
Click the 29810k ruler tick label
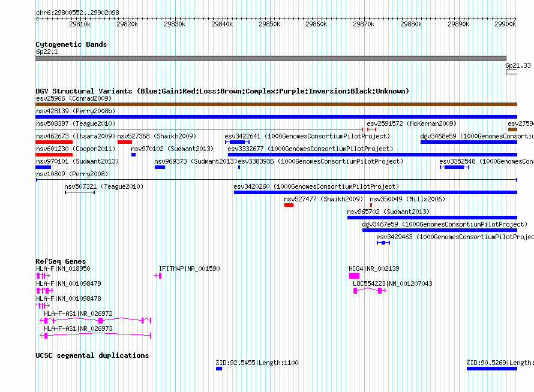coord(80,24)
